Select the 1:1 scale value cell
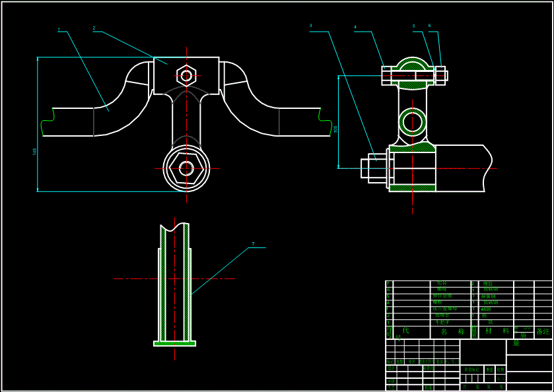This screenshot has width=554, height=392. pos(501,379)
